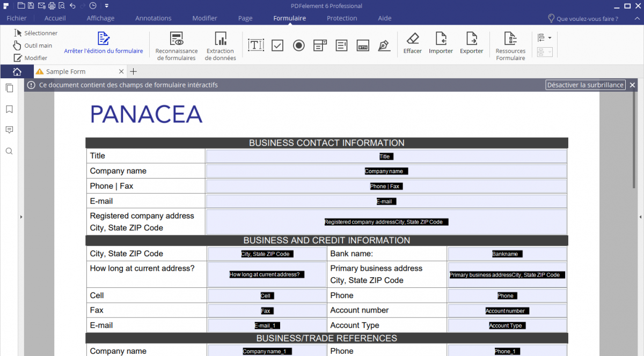The width and height of the screenshot is (644, 356).
Task: Click Arrêter l'édition du formulaire toggle
Action: [x=104, y=43]
